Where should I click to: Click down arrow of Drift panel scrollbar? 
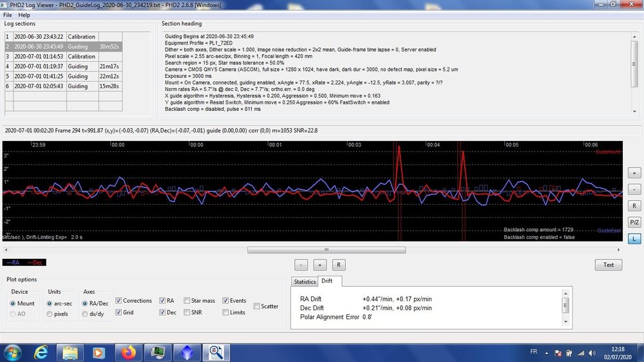pyautogui.click(x=565, y=321)
